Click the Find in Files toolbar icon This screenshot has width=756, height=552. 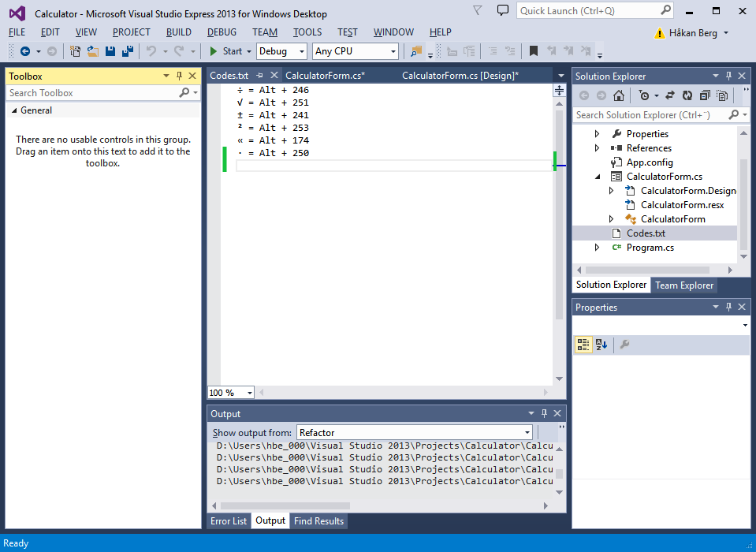click(416, 51)
